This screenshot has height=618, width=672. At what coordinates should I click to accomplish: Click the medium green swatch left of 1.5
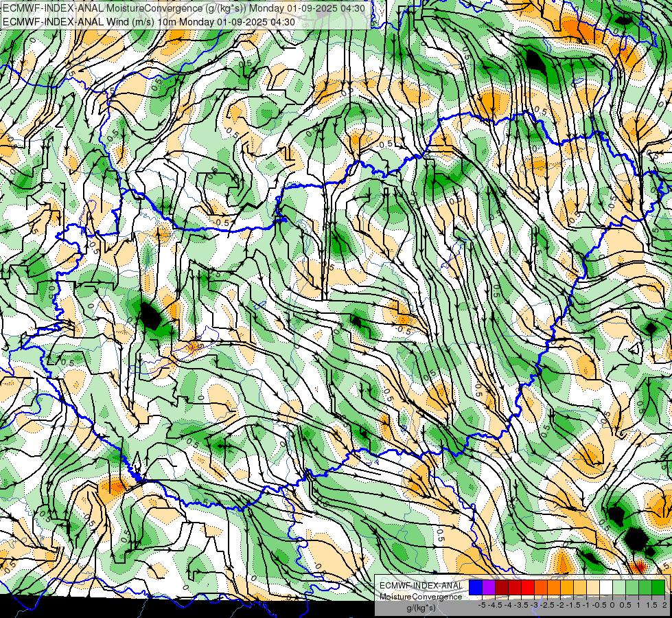[645, 588]
